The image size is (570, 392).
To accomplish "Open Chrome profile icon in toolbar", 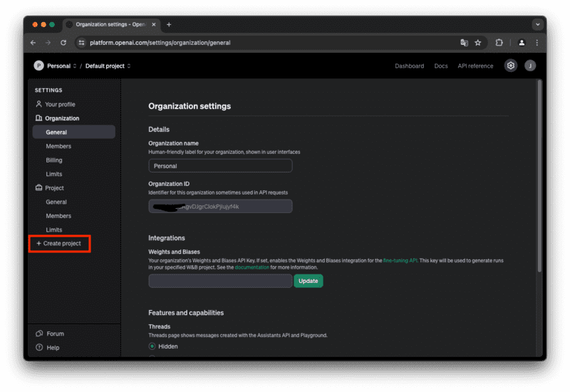I will click(522, 43).
